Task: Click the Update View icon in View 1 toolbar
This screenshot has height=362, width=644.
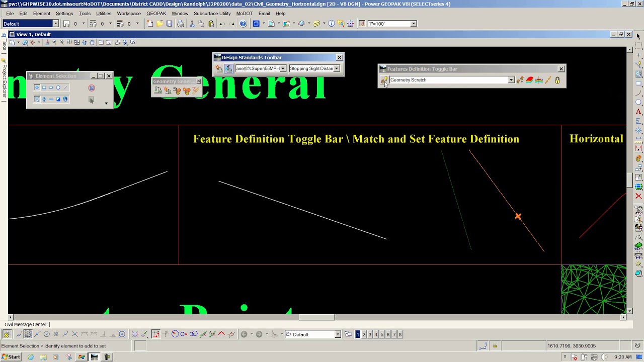Action: pyautogui.click(x=48, y=42)
